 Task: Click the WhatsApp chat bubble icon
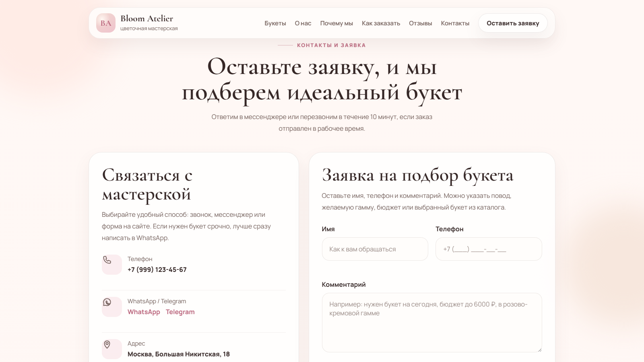(x=107, y=302)
